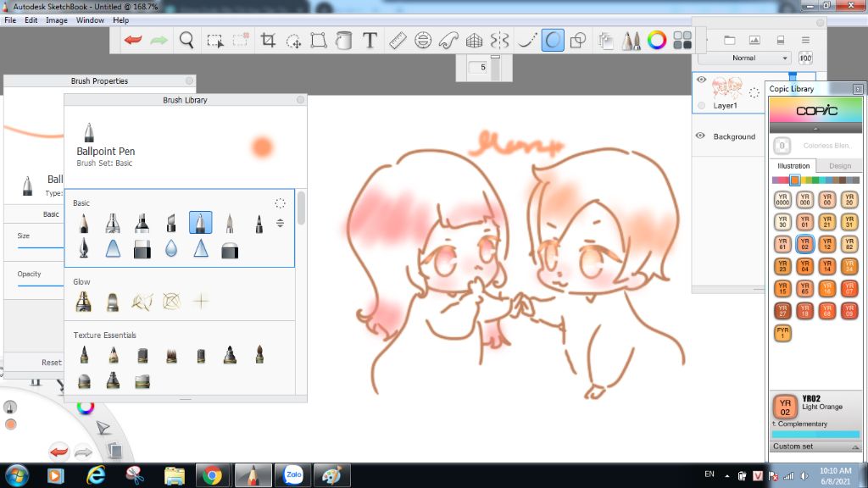The width and height of the screenshot is (868, 488).
Task: Enable the Ellipse guide tool
Action: click(423, 41)
